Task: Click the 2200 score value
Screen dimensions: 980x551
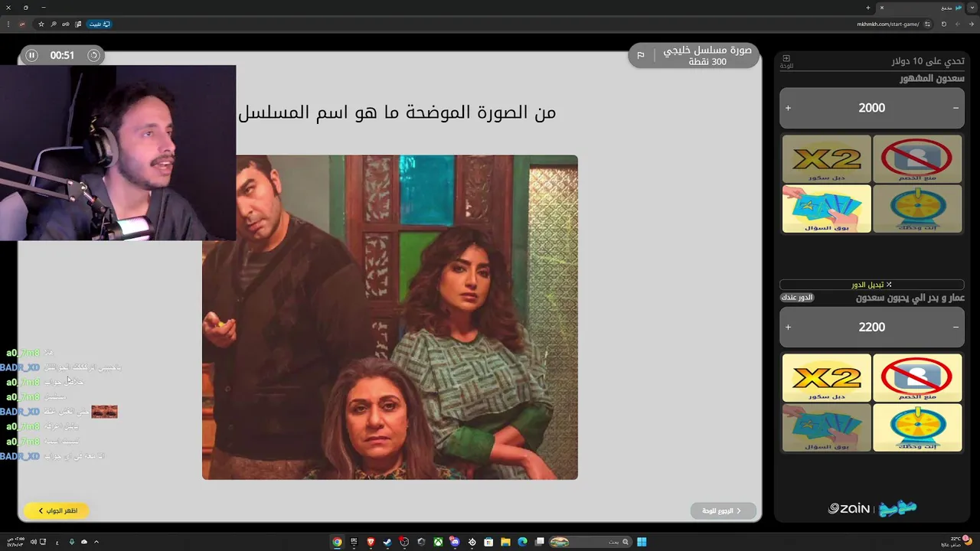Action: (x=872, y=327)
